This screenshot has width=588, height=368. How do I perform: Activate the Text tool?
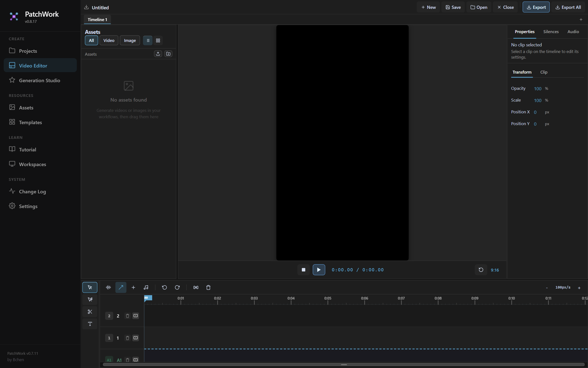point(90,324)
